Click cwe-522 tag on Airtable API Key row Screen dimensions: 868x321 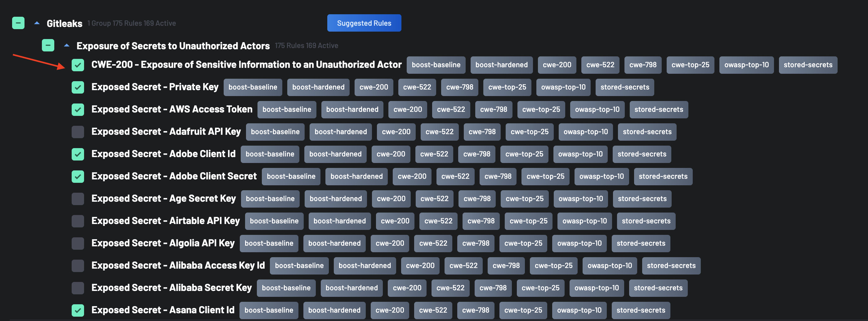click(438, 221)
